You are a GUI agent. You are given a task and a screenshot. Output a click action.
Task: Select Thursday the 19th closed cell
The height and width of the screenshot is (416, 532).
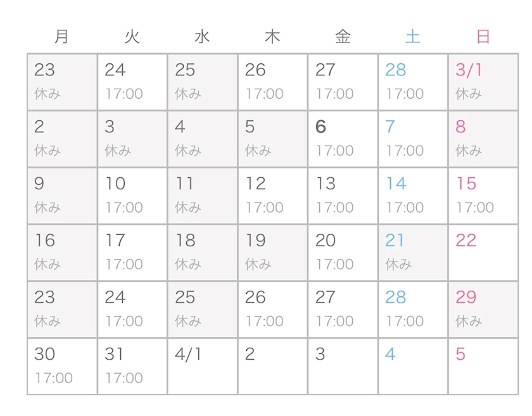point(272,253)
